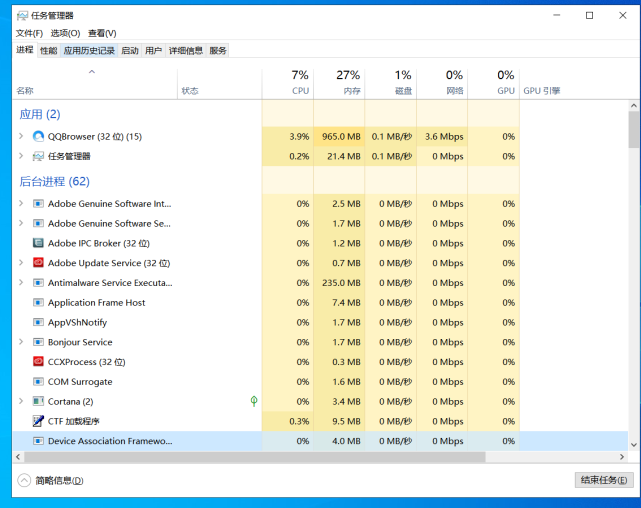Click the 应用 (2) group heading

[40, 114]
